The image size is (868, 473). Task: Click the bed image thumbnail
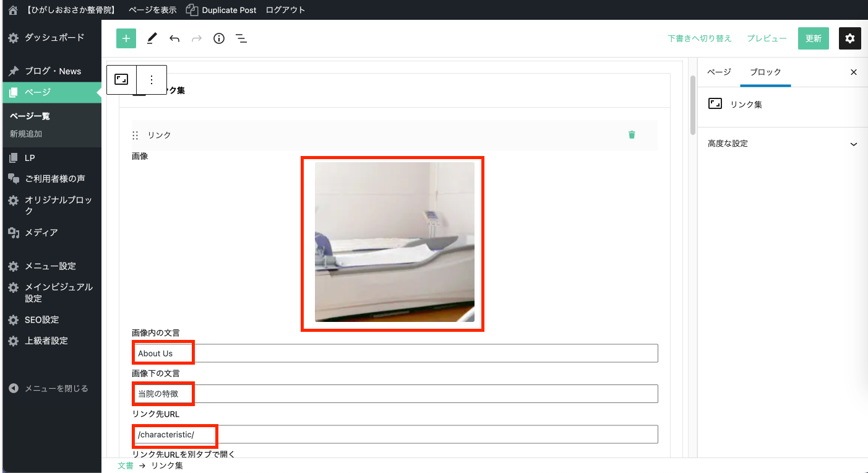click(x=394, y=242)
